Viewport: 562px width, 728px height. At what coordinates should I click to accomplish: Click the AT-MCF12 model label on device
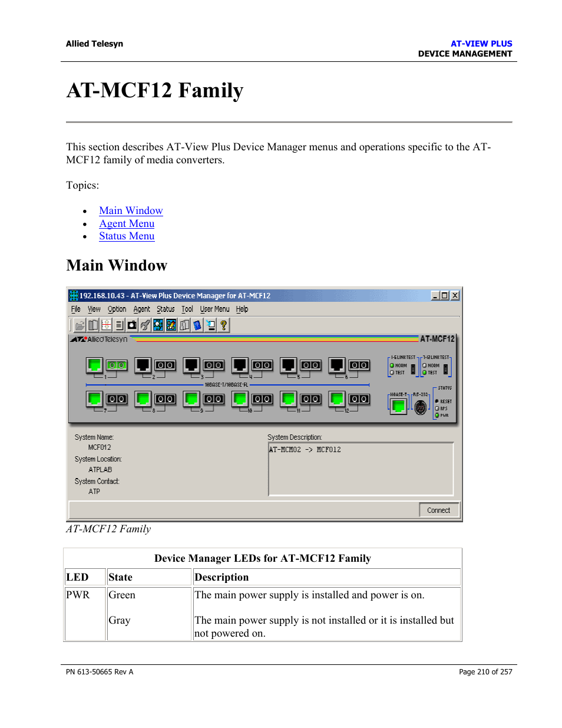437,339
